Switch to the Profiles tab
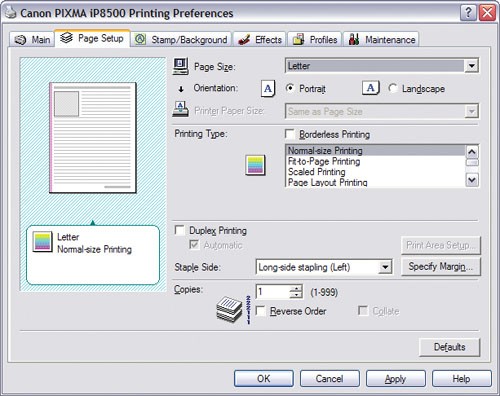The height and width of the screenshot is (396, 500). [315, 40]
